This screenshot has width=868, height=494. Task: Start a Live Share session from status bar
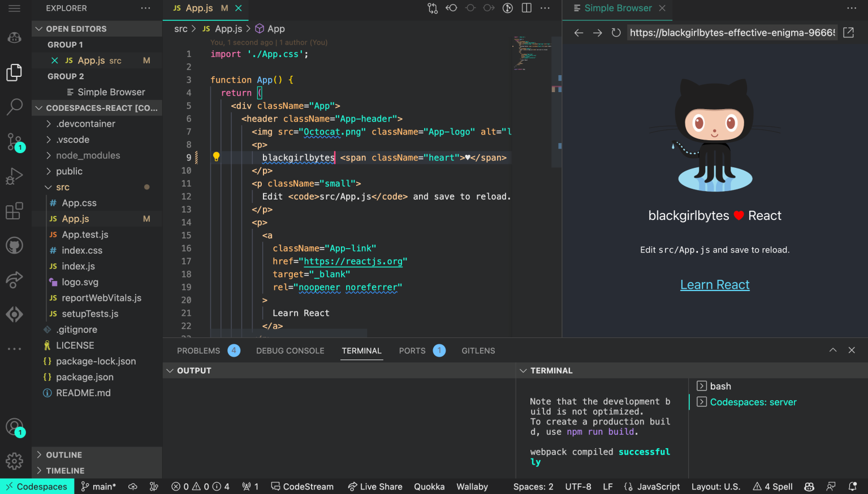(x=375, y=486)
